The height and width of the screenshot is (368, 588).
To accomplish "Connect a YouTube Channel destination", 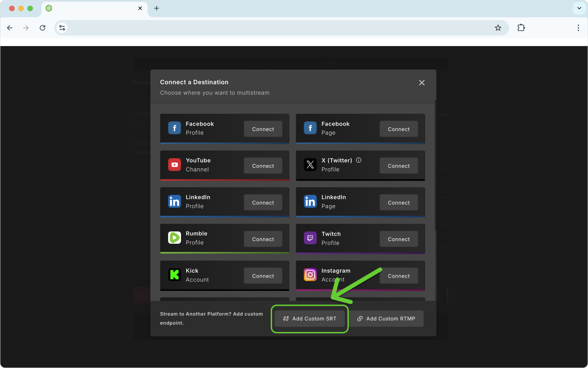I will tap(263, 166).
